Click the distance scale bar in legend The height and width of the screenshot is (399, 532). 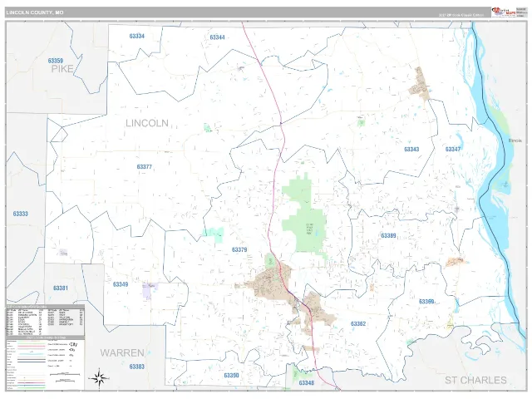65,374
